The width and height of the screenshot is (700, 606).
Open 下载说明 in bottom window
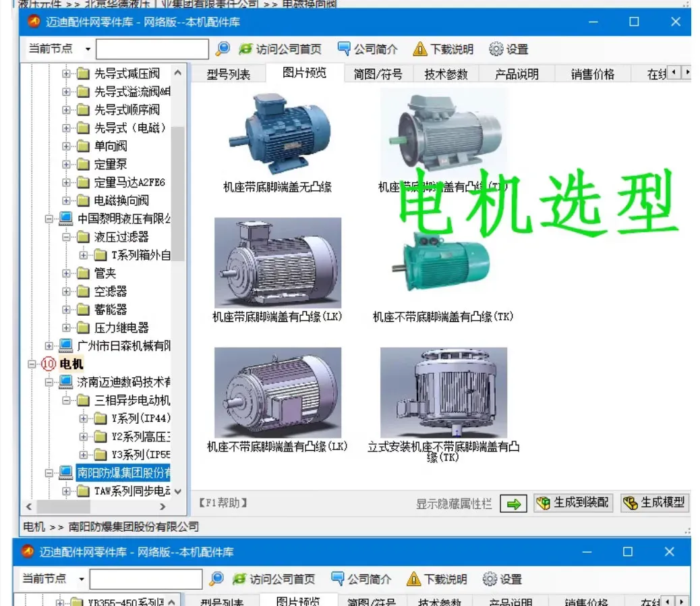437,579
